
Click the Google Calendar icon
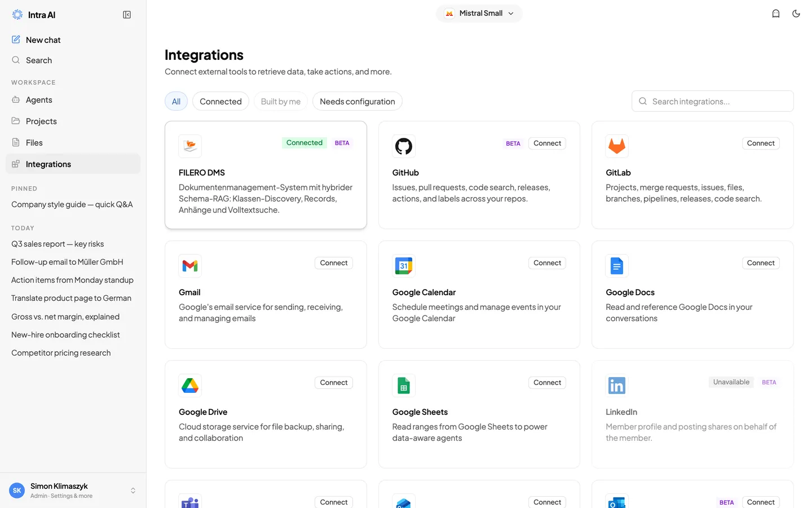404,266
